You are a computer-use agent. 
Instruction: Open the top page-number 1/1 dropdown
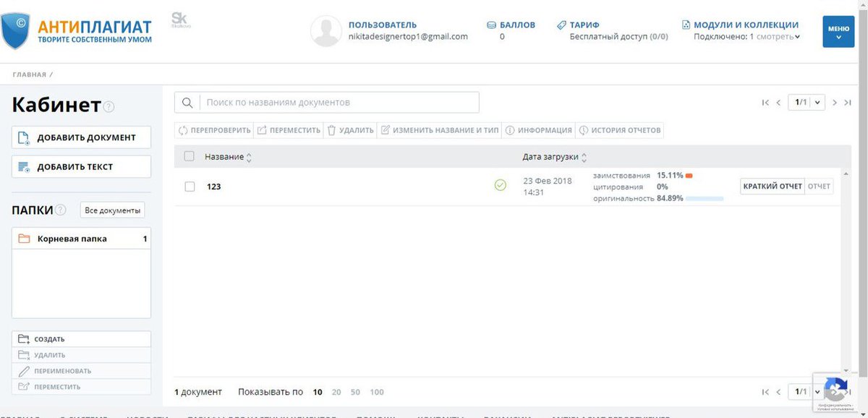pos(807,103)
